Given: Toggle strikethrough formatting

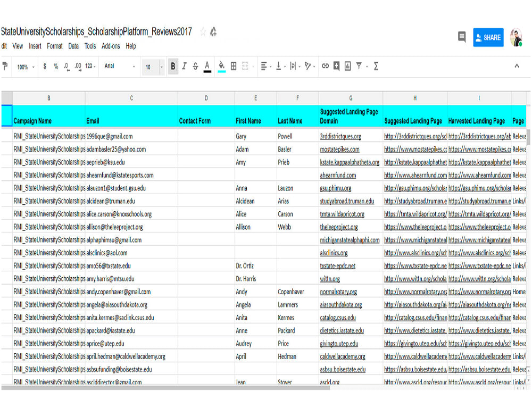Looking at the screenshot, I should coord(195,66).
